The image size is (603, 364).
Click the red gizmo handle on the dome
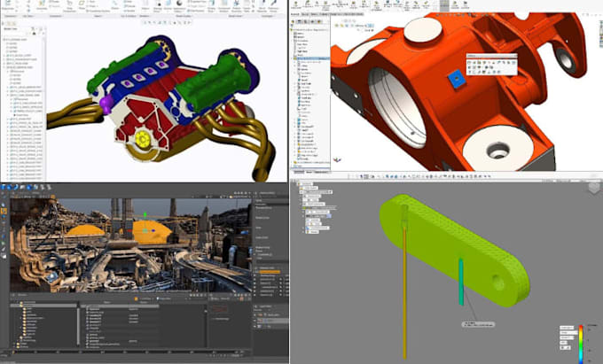(x=130, y=231)
